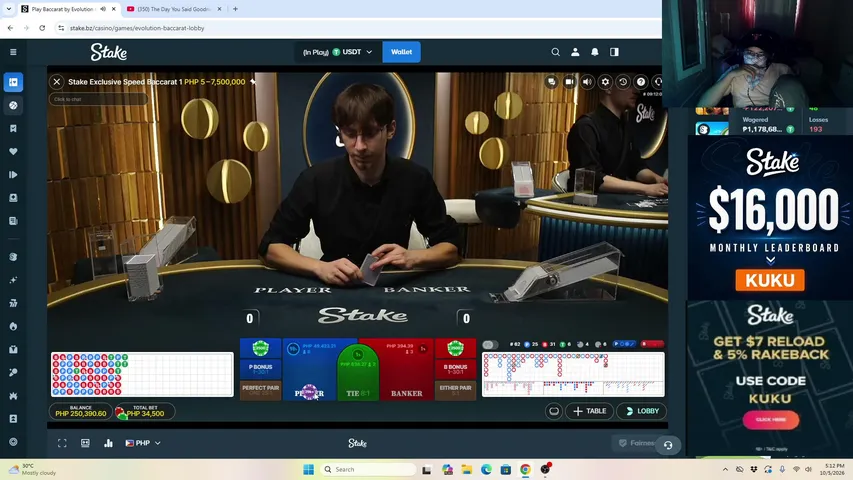Viewport: 853px width, 480px height.
Task: Enter fullscreen with the expand icon
Action: pos(62,443)
